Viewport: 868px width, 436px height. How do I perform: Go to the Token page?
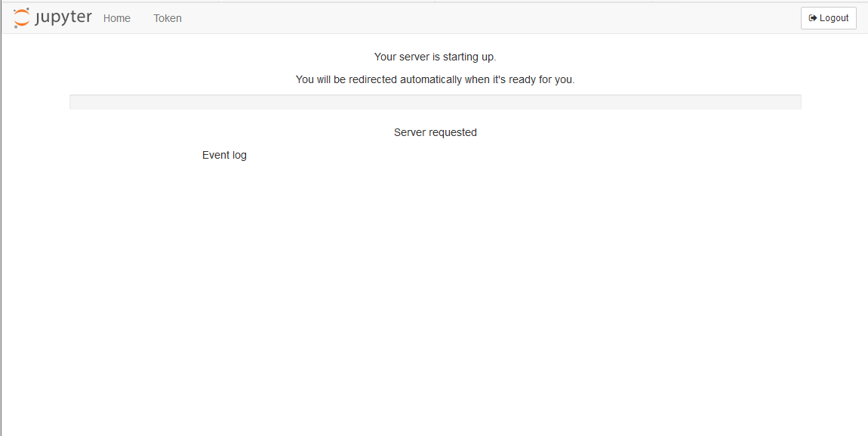click(x=168, y=18)
